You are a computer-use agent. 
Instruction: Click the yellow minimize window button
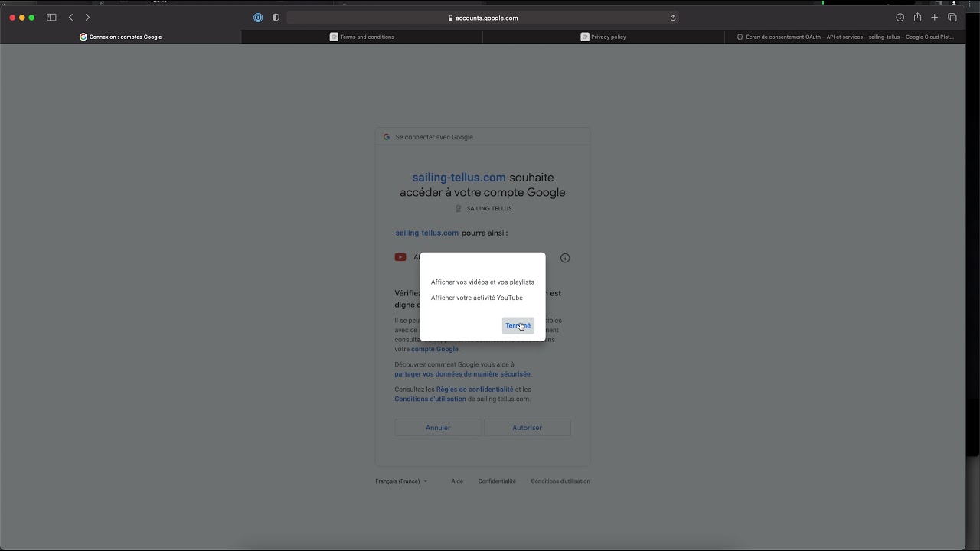[22, 18]
